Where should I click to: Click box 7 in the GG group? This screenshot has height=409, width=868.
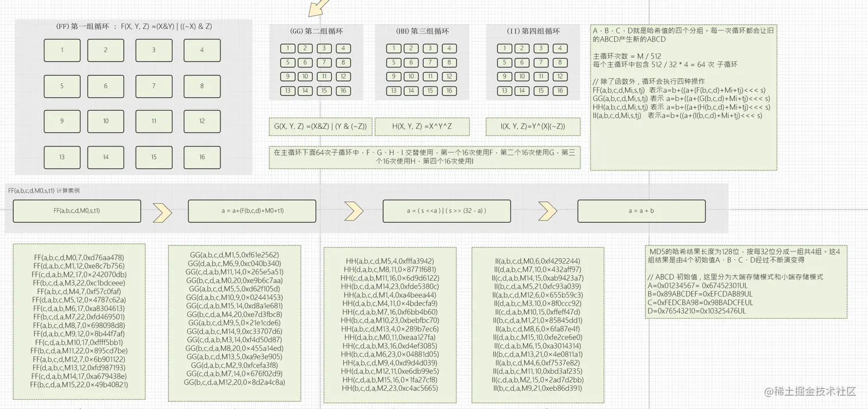pyautogui.click(x=324, y=63)
